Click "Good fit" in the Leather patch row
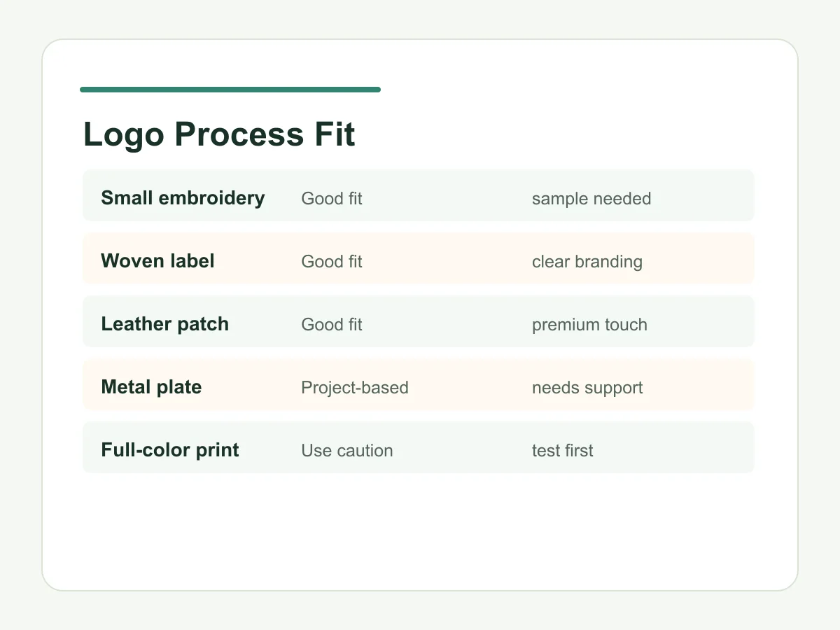The width and height of the screenshot is (840, 630). point(332,325)
